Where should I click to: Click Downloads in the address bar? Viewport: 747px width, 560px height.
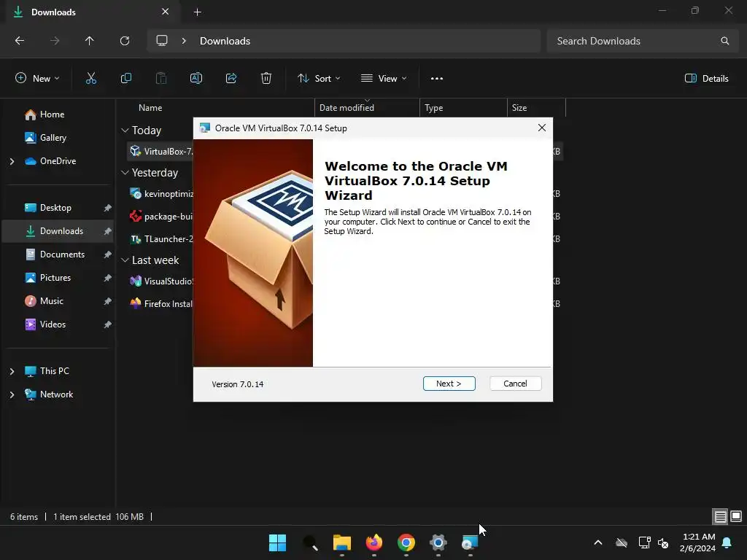click(x=225, y=41)
